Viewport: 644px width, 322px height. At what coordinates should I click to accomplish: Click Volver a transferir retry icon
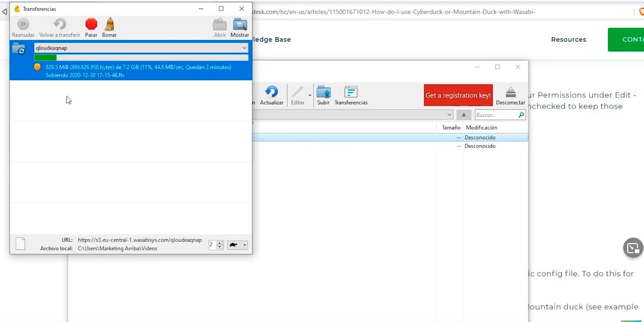(60, 24)
